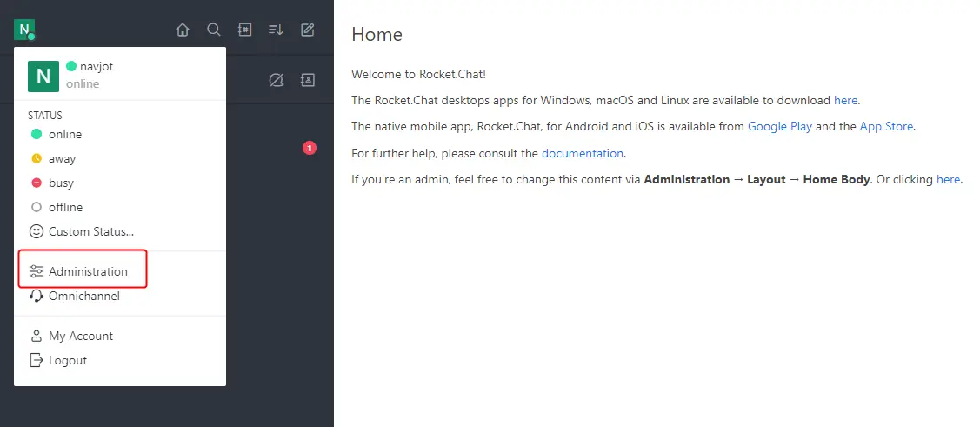The width and height of the screenshot is (980, 427).
Task: Open the desktop apps 'here' download link
Action: [846, 100]
